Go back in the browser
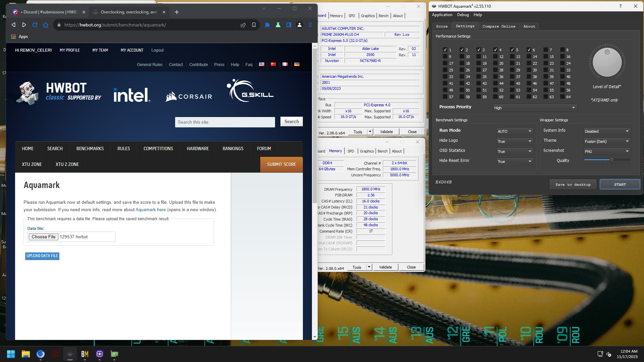 point(13,25)
